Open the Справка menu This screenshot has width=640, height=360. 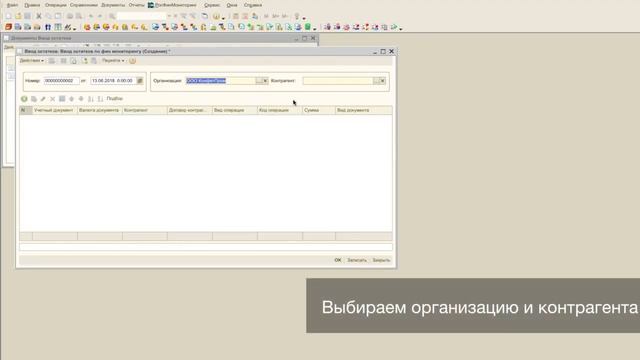253,5
